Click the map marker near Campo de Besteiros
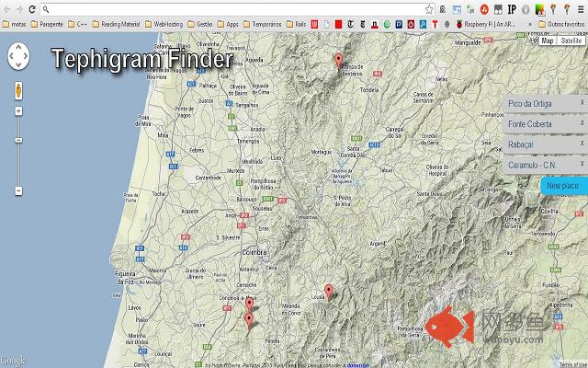The height and width of the screenshot is (368, 588). click(338, 60)
